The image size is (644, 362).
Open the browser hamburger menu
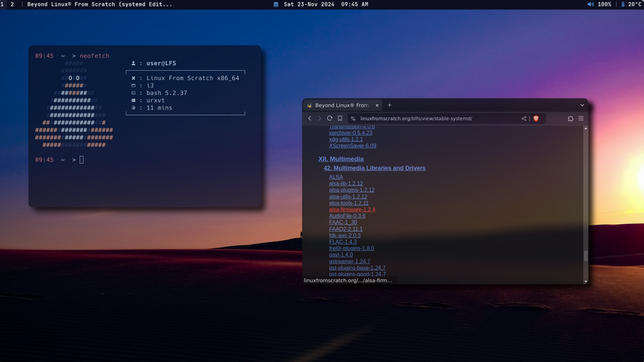coord(581,119)
